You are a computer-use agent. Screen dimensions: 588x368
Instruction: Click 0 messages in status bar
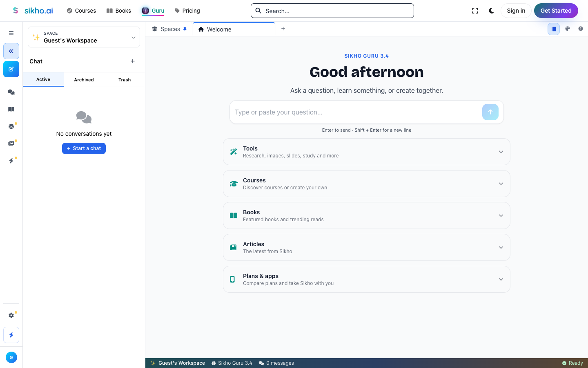point(276,363)
